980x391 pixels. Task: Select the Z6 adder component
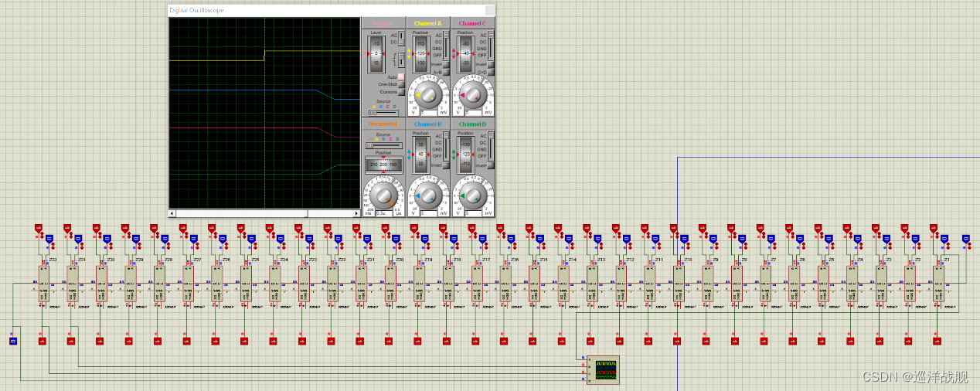(x=795, y=283)
